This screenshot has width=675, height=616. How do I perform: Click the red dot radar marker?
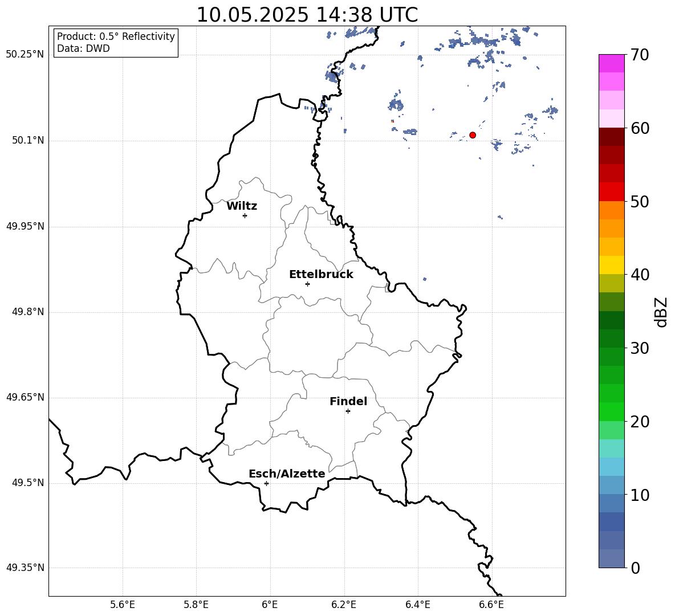pyautogui.click(x=473, y=135)
